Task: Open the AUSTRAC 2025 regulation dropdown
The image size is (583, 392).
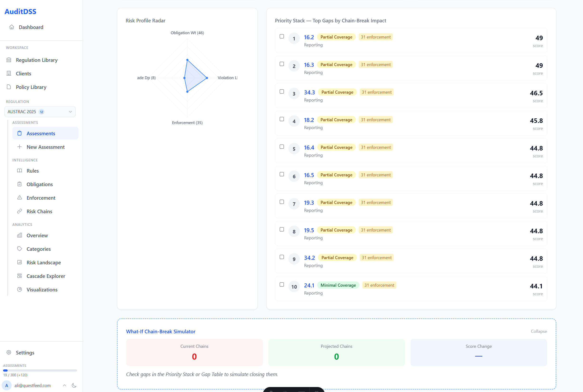Action: [40, 112]
